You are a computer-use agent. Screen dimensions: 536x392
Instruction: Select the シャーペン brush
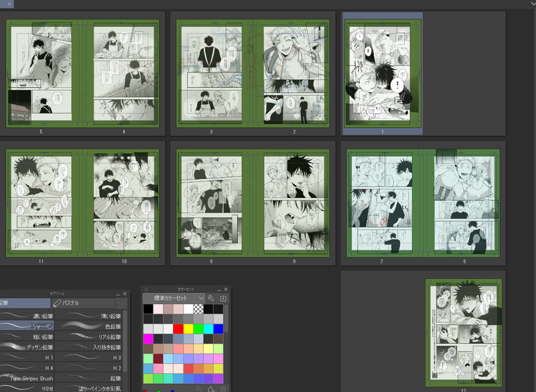(x=27, y=326)
